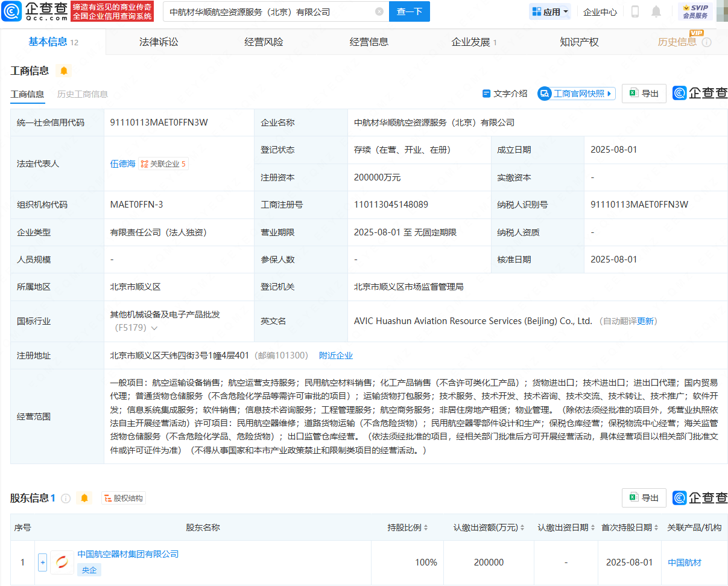This screenshot has height=586, width=728.
Task: Open legal representative 伍德海 link
Action: (123, 164)
